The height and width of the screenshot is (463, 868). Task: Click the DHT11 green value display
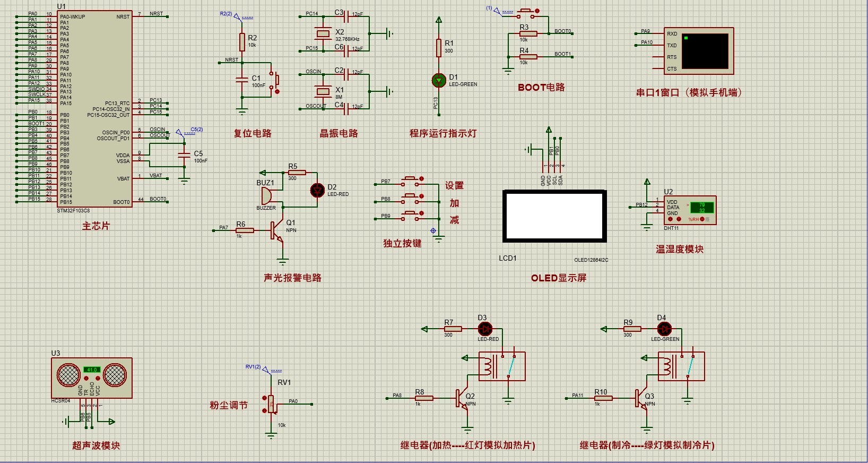click(x=702, y=208)
